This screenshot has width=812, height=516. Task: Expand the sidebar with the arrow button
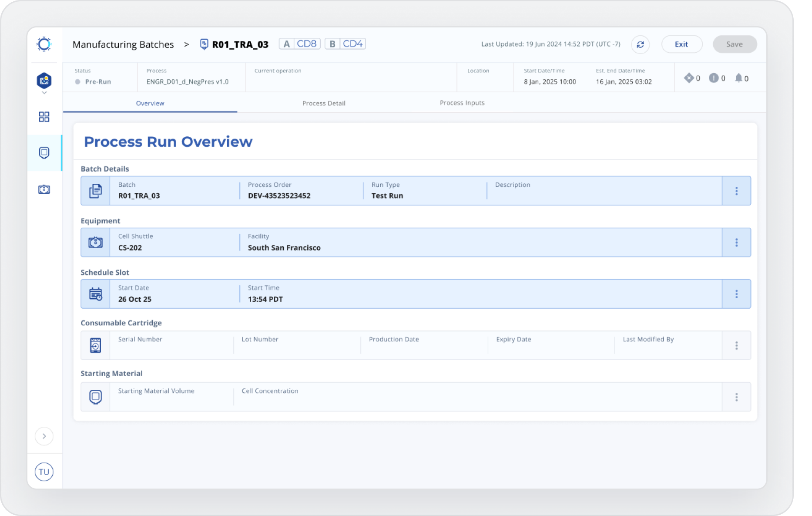pos(44,436)
